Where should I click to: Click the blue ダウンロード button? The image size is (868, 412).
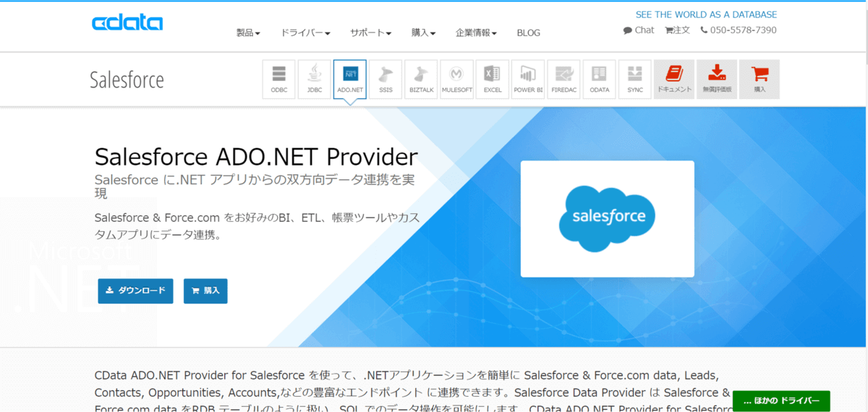coord(135,291)
